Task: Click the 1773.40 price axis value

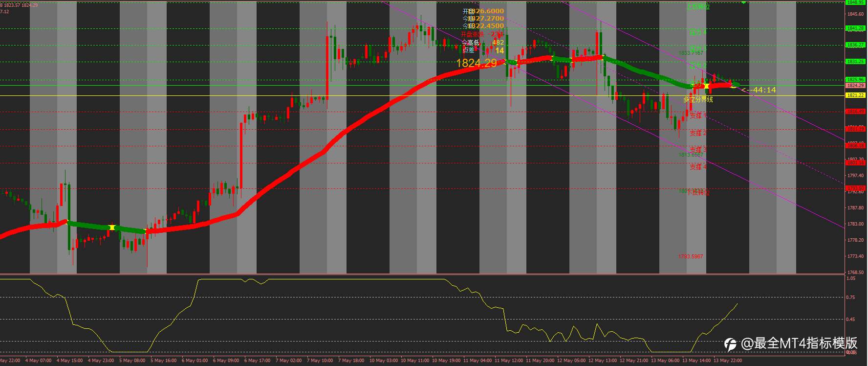Action: 856,256
